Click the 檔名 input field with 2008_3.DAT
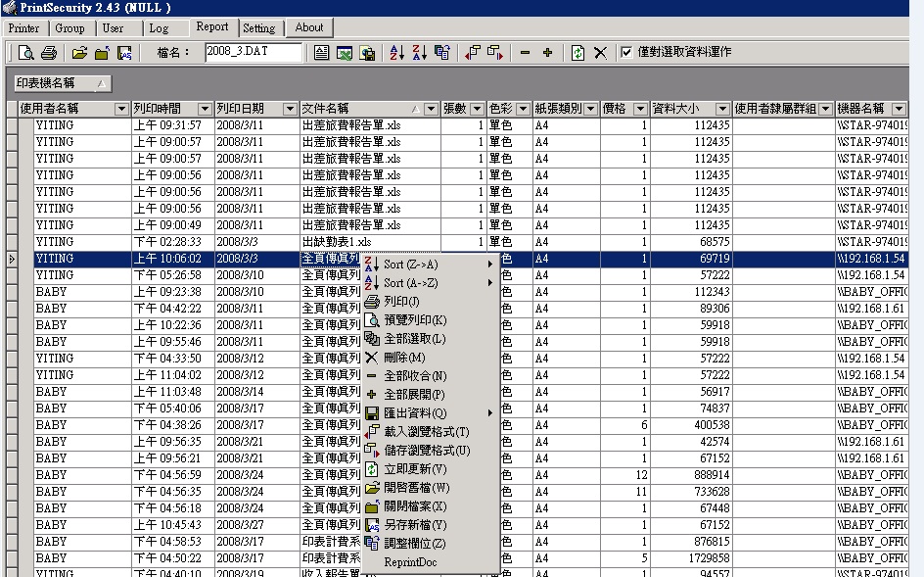The image size is (924, 577). pyautogui.click(x=254, y=53)
